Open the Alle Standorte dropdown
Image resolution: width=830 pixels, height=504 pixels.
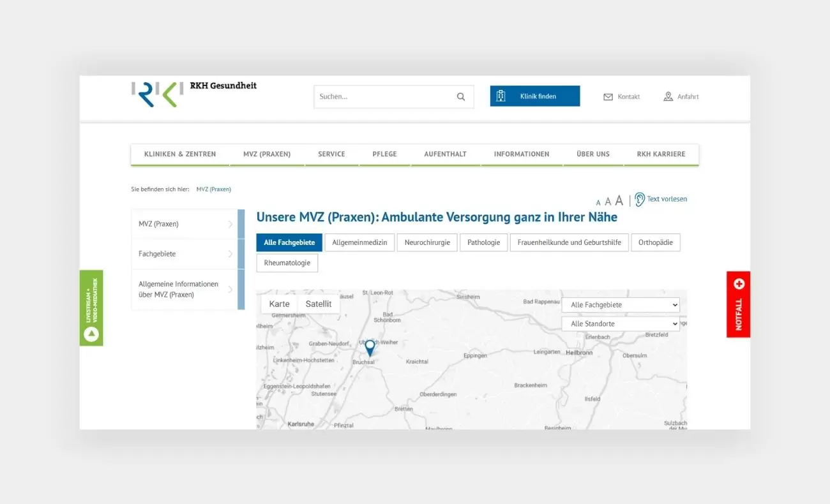pos(621,324)
